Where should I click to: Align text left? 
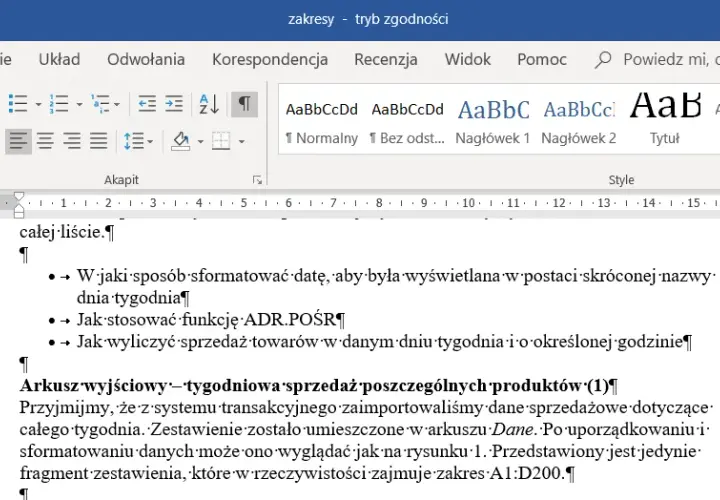click(18, 141)
